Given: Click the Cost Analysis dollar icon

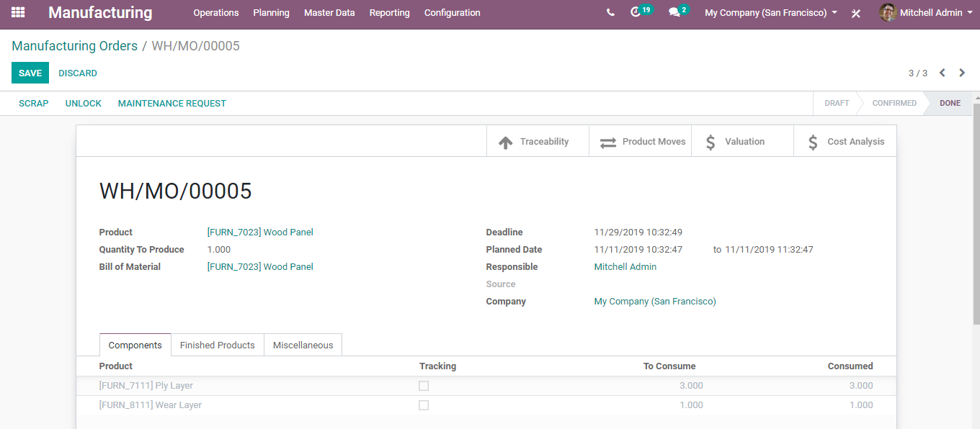Looking at the screenshot, I should pos(813,142).
